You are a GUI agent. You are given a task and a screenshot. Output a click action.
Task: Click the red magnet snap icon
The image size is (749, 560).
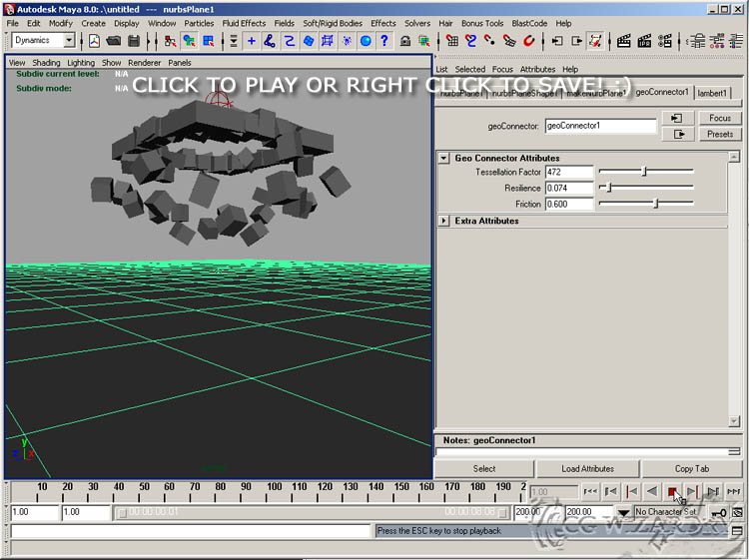(x=528, y=41)
